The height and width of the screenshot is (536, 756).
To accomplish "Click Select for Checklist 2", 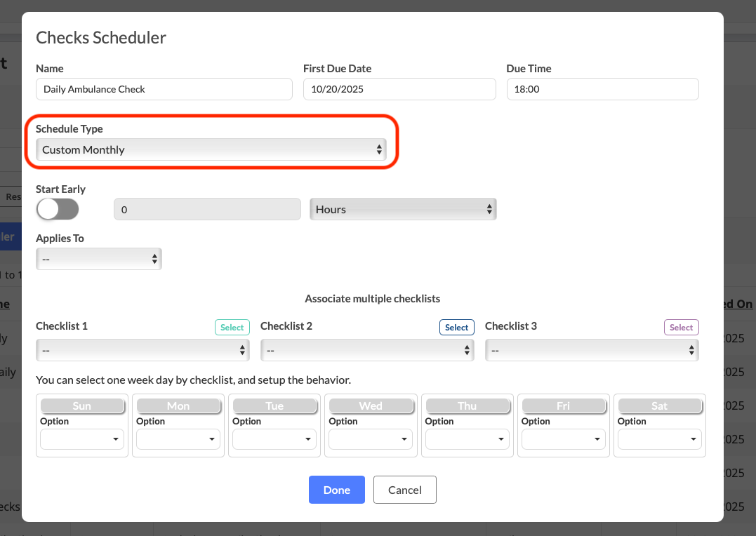I will point(456,327).
